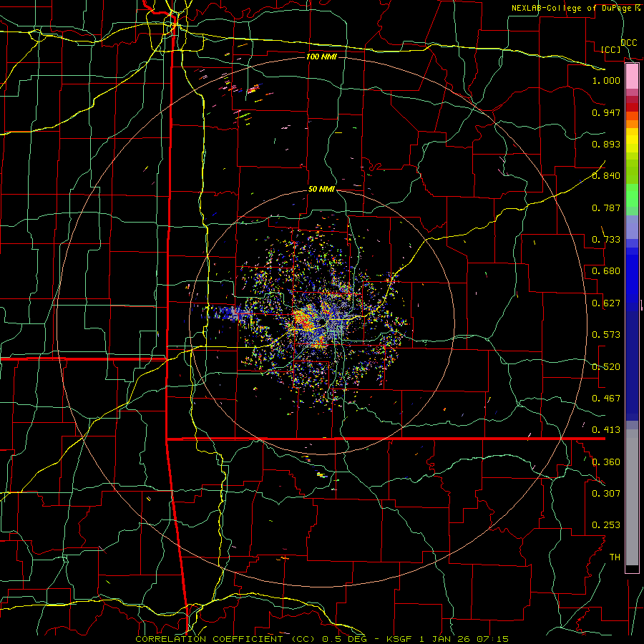The image size is (644, 644).
Task: Click the 0.627 scale value
Action: tap(606, 303)
